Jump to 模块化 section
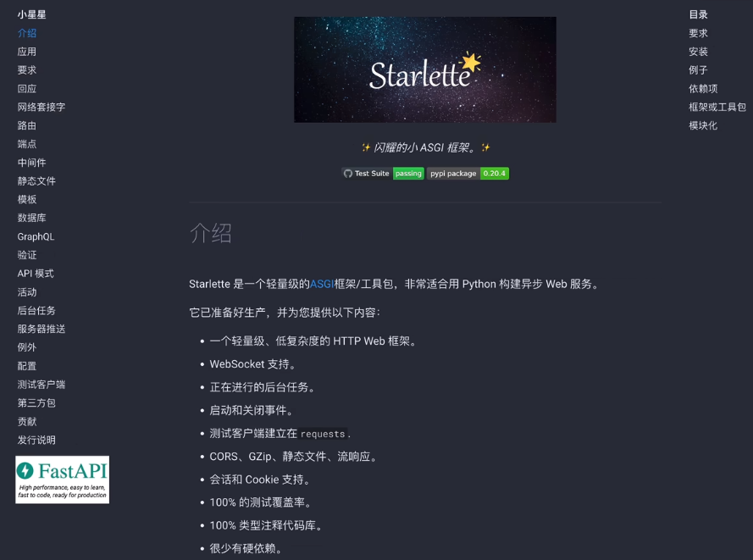The width and height of the screenshot is (753, 560). (x=703, y=125)
